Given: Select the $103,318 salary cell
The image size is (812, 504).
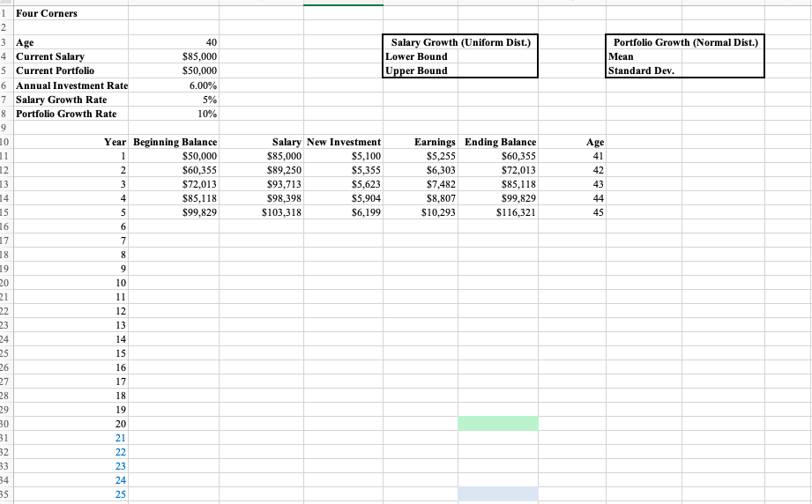Looking at the screenshot, I should [x=261, y=212].
